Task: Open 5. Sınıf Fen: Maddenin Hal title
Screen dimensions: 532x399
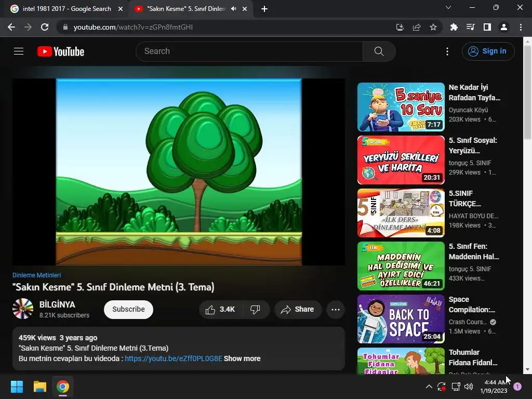Action: [474, 251]
